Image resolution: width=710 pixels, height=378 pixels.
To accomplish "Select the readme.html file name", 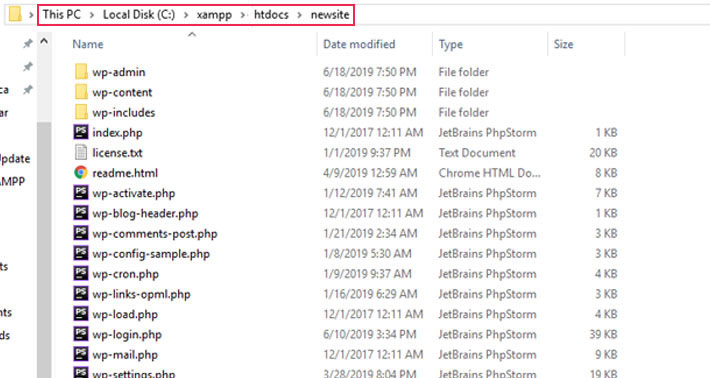I will (x=125, y=173).
